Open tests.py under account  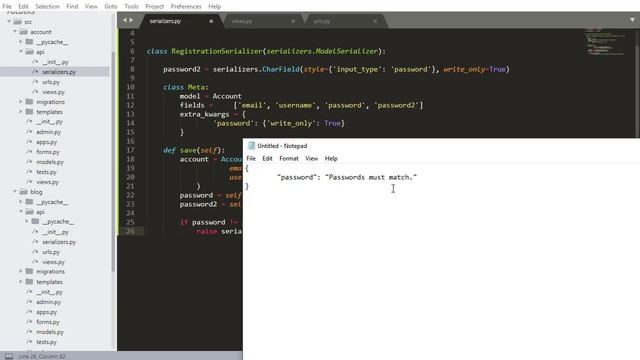click(x=46, y=172)
